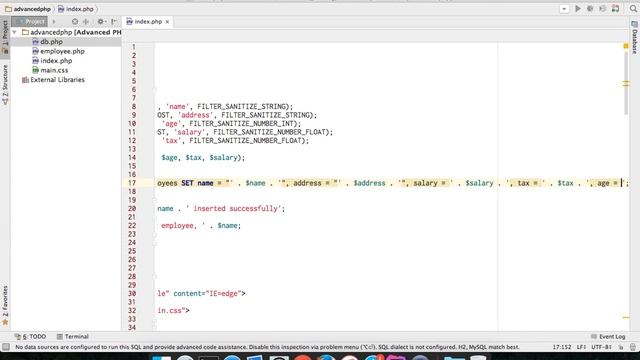Click the $salary variable on line 17
640x360 pixels.
[x=479, y=183]
